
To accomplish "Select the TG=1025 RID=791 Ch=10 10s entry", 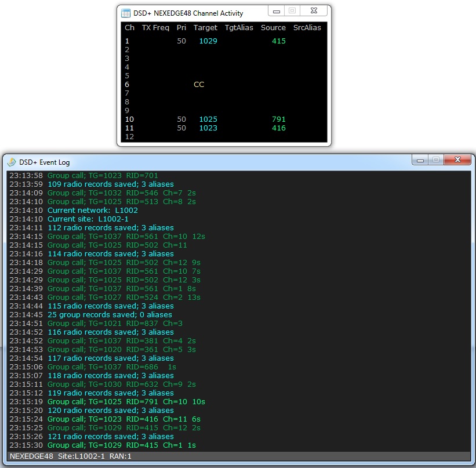I will click(107, 402).
